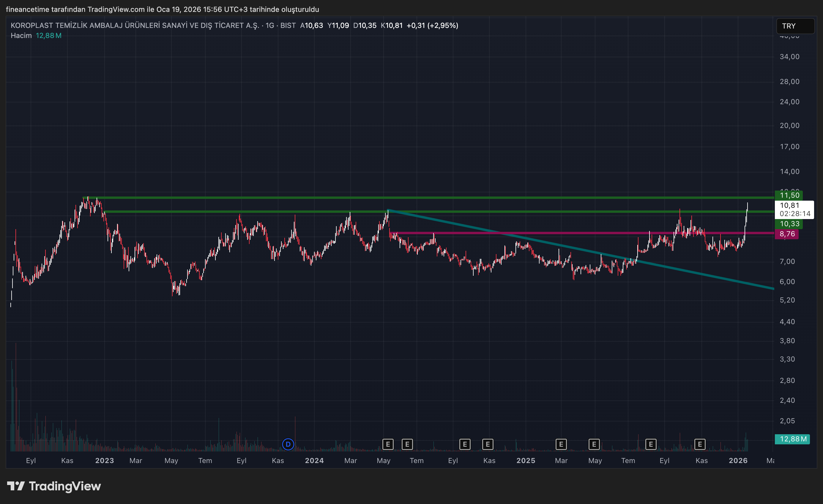Click the teal 12,88 M volume label
Image resolution: width=823 pixels, height=504 pixels.
point(792,439)
